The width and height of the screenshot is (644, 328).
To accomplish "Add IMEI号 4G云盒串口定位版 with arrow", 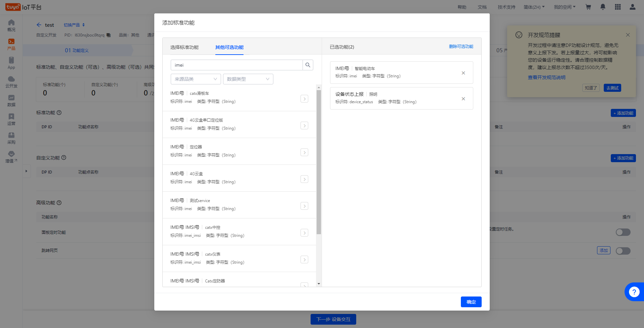I will tap(304, 125).
